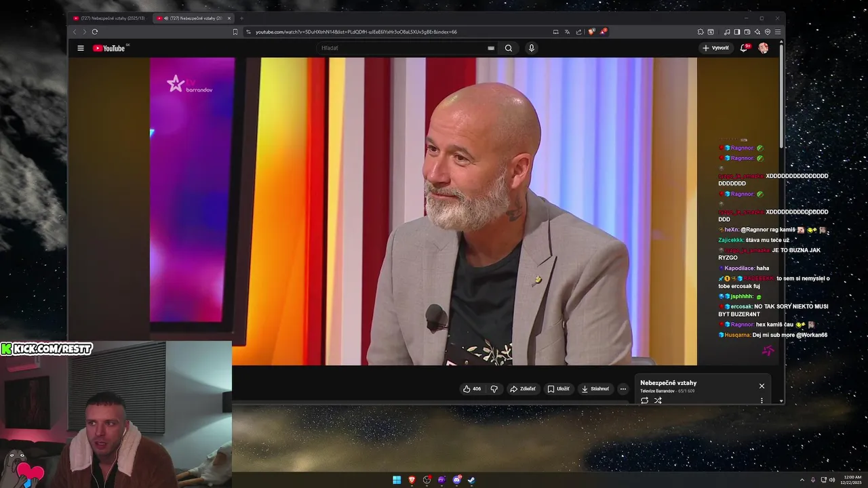Open the picture-in-picture icon in address bar

(555, 32)
